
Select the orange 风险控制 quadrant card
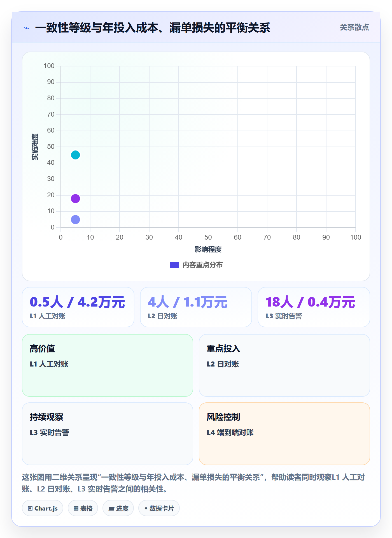click(284, 434)
